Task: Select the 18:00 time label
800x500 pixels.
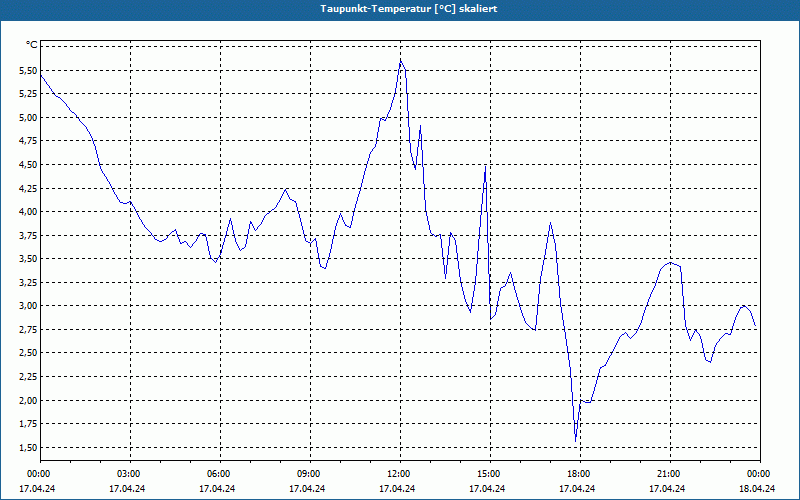Action: (x=580, y=474)
